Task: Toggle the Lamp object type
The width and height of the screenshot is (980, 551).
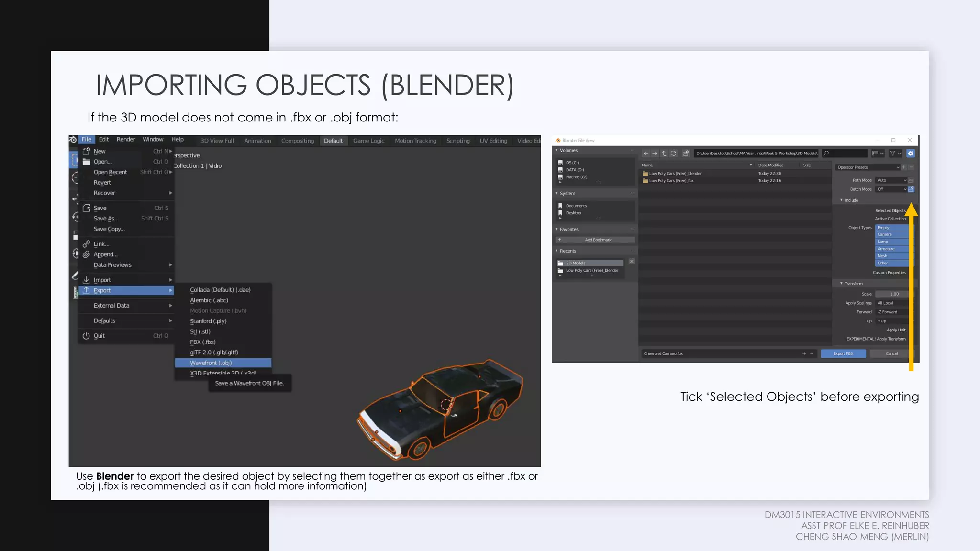Action: point(893,242)
